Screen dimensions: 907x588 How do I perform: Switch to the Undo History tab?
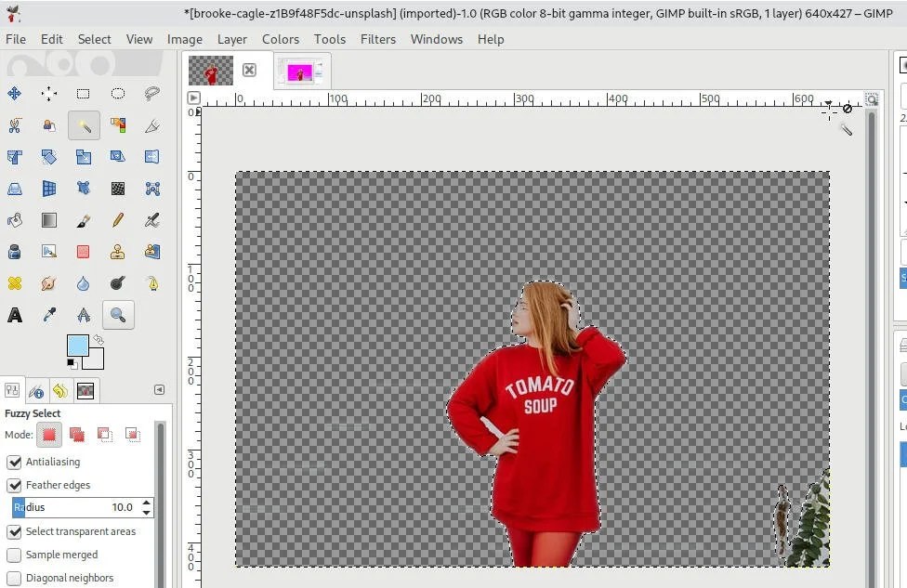[60, 391]
